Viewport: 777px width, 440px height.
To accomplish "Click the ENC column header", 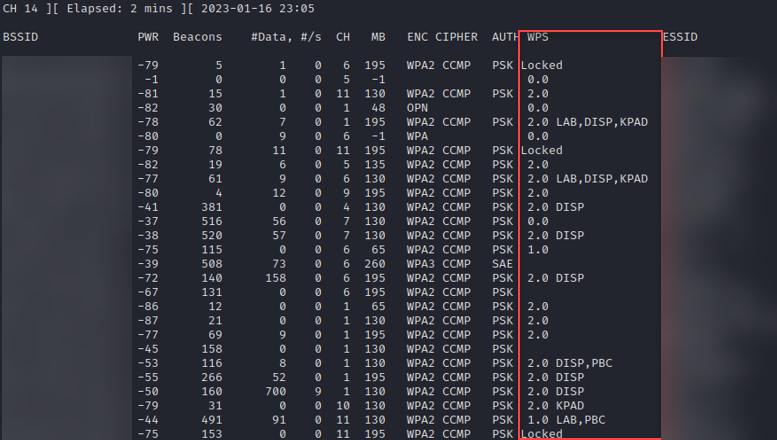I will (417, 37).
